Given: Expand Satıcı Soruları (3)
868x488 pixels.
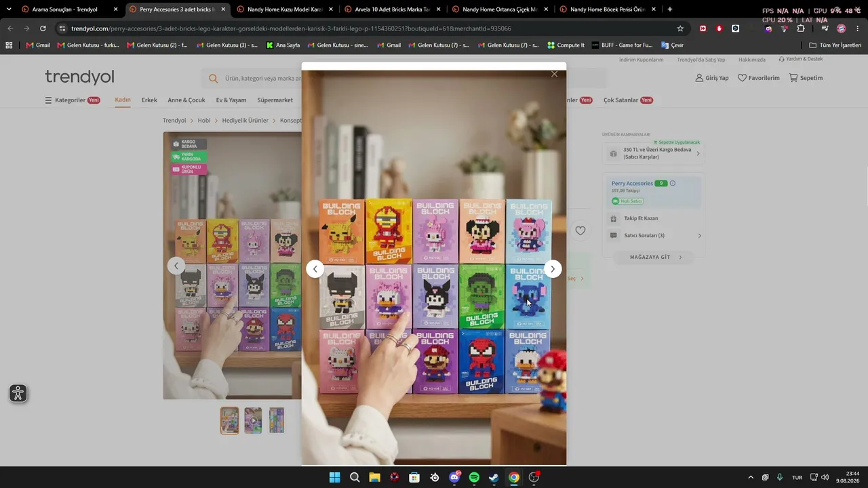Looking at the screenshot, I should 654,235.
